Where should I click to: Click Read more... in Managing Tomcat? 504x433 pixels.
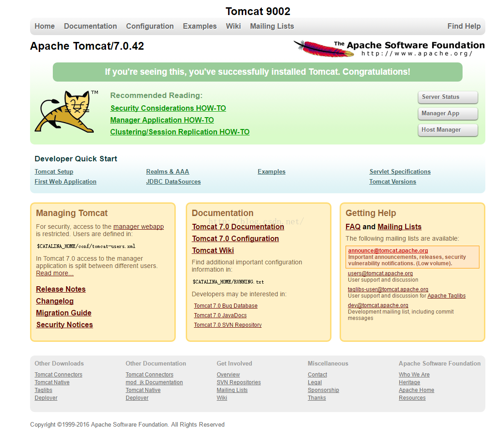point(55,273)
